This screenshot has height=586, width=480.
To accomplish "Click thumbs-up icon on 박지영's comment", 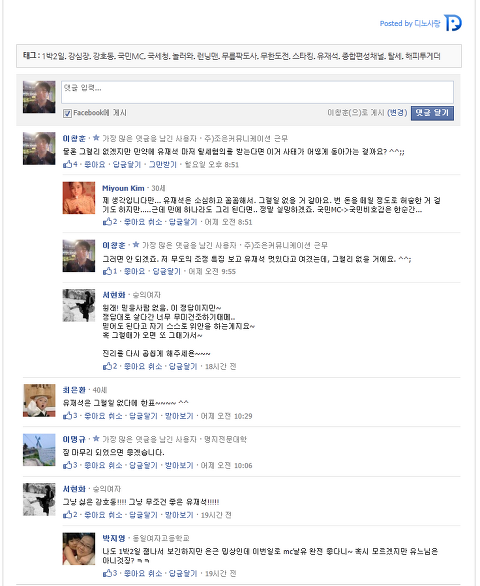I will tap(107, 573).
